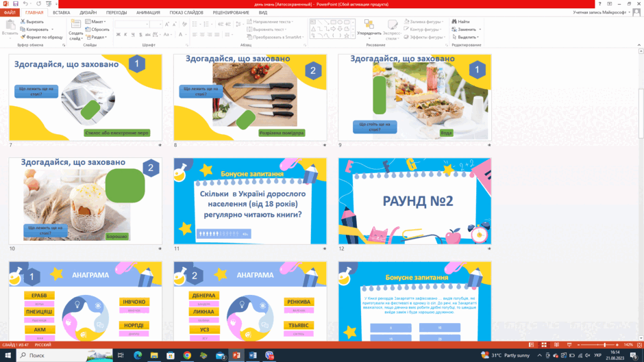Click the zoom slider handle
The height and width of the screenshot is (362, 644).
604,345
